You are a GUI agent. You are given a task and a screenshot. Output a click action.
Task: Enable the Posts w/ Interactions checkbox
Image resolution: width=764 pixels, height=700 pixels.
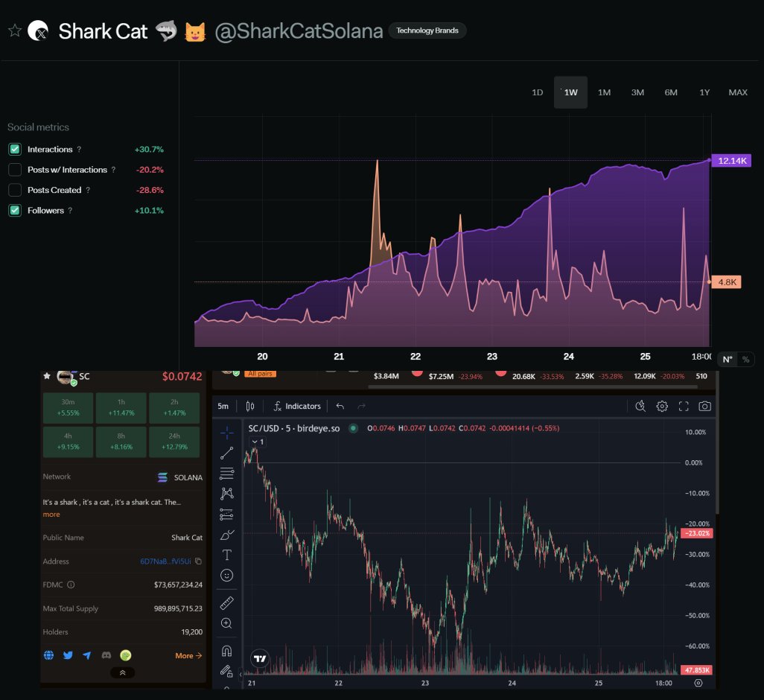click(x=15, y=170)
